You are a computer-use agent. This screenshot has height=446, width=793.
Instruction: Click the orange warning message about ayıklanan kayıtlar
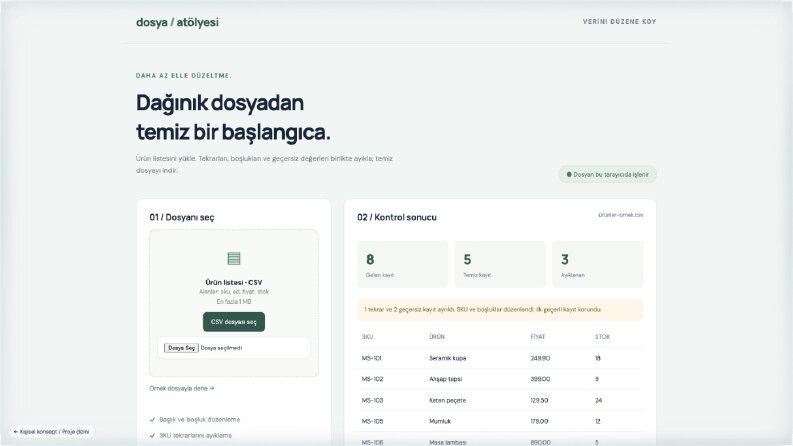[500, 309]
